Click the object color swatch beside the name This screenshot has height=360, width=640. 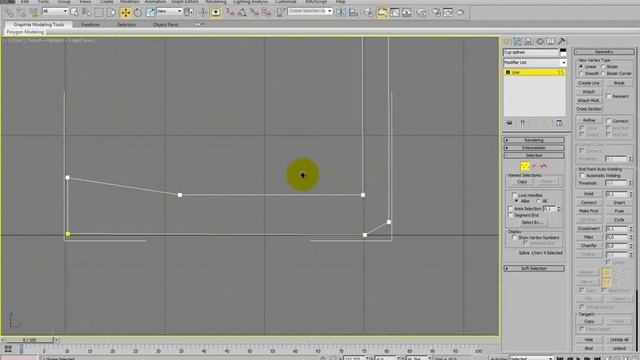[x=563, y=52]
